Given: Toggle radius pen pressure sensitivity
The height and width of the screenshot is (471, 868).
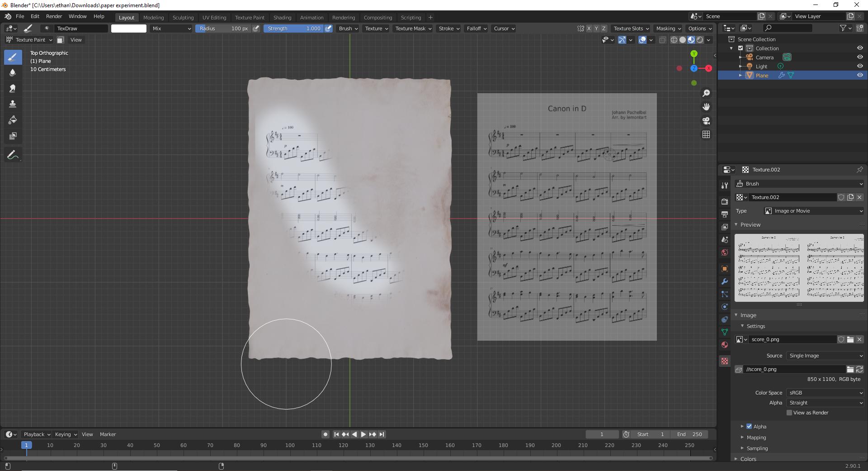Looking at the screenshot, I should click(x=256, y=29).
